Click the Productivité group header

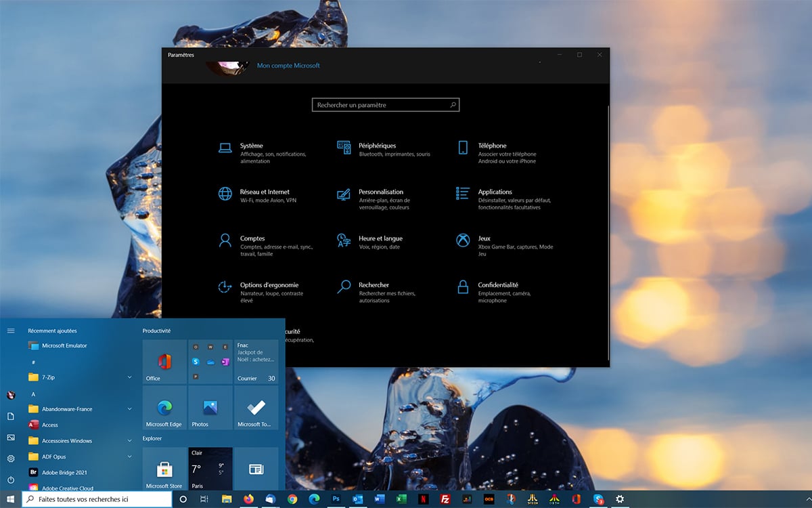(157, 331)
